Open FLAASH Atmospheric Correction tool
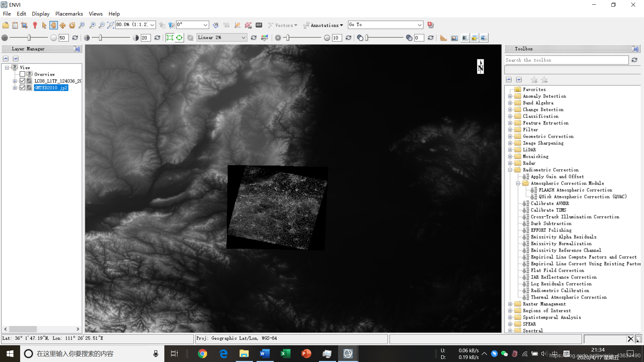644x362 pixels. coord(575,190)
